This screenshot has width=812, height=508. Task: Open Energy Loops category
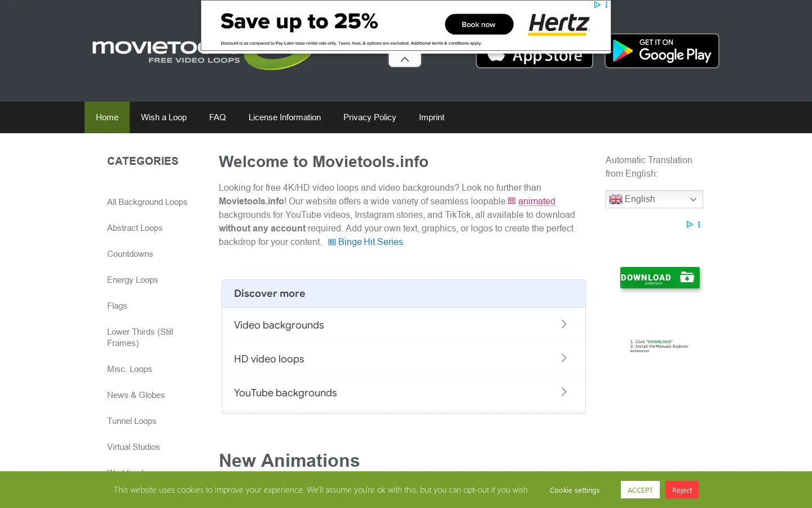[133, 280]
